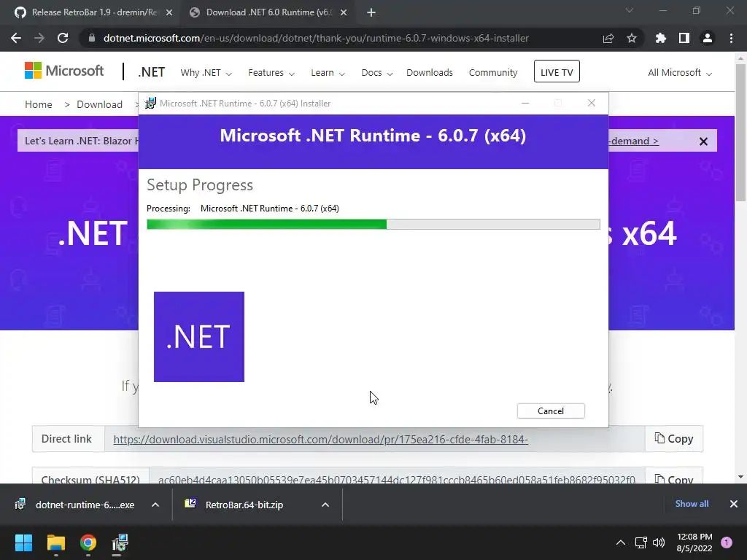This screenshot has width=747, height=560.
Task: Close the Download .NET 6.0 Runtime tab
Action: click(x=344, y=12)
